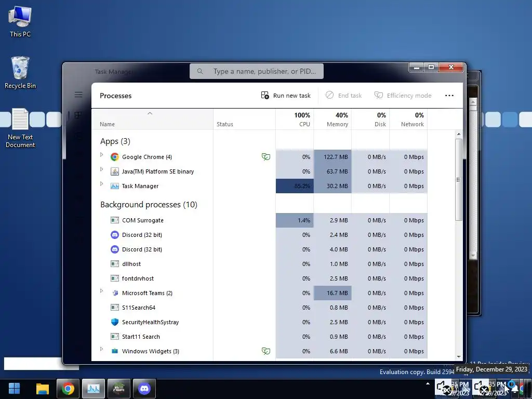
Task: Click the dllhost process icon
Action: [x=115, y=263]
